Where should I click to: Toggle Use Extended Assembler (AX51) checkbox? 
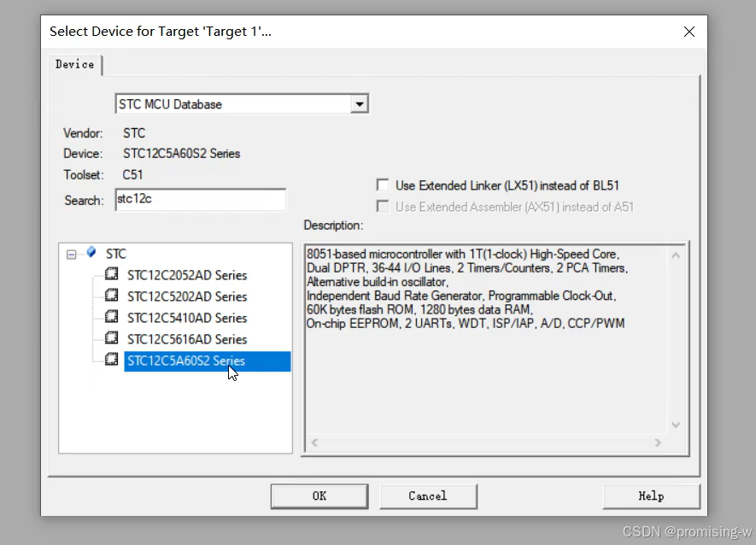(x=383, y=207)
